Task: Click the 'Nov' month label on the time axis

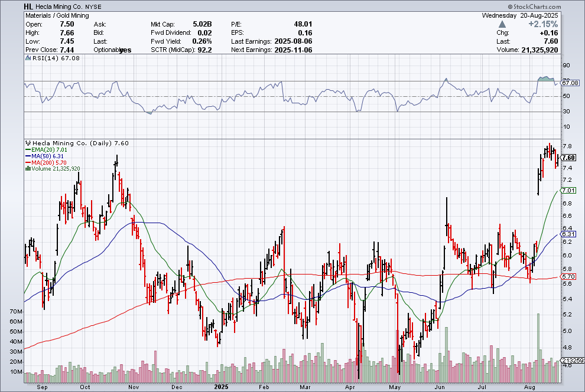Action: coord(134,387)
